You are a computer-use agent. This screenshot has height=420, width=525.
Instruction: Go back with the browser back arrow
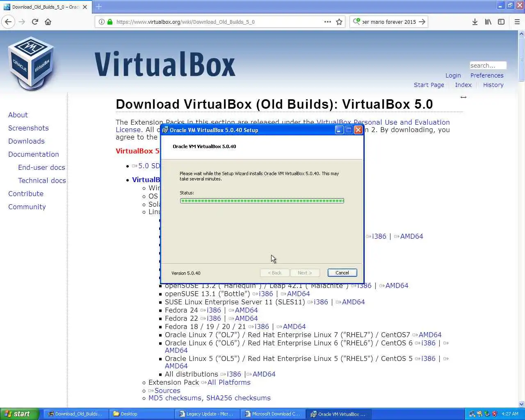pos(9,22)
